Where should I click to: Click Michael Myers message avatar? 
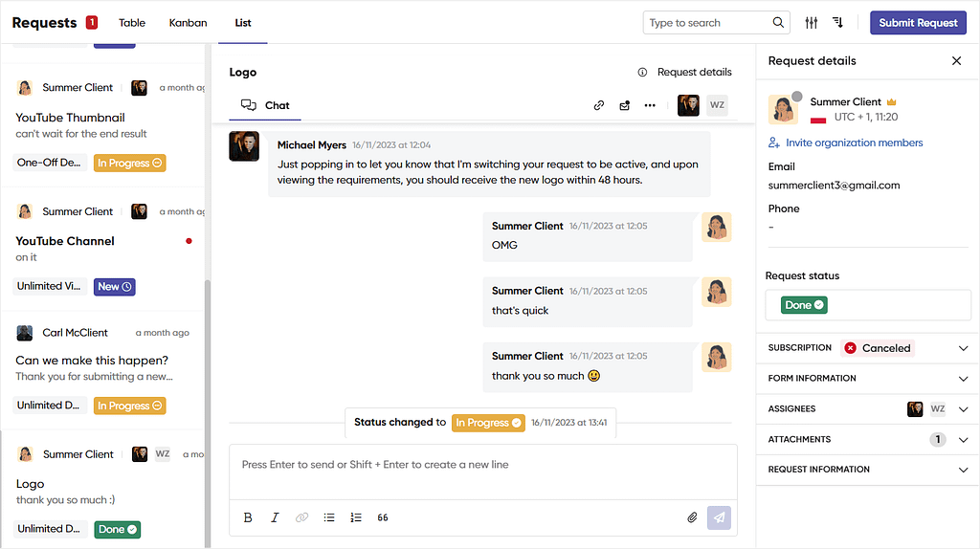point(244,146)
